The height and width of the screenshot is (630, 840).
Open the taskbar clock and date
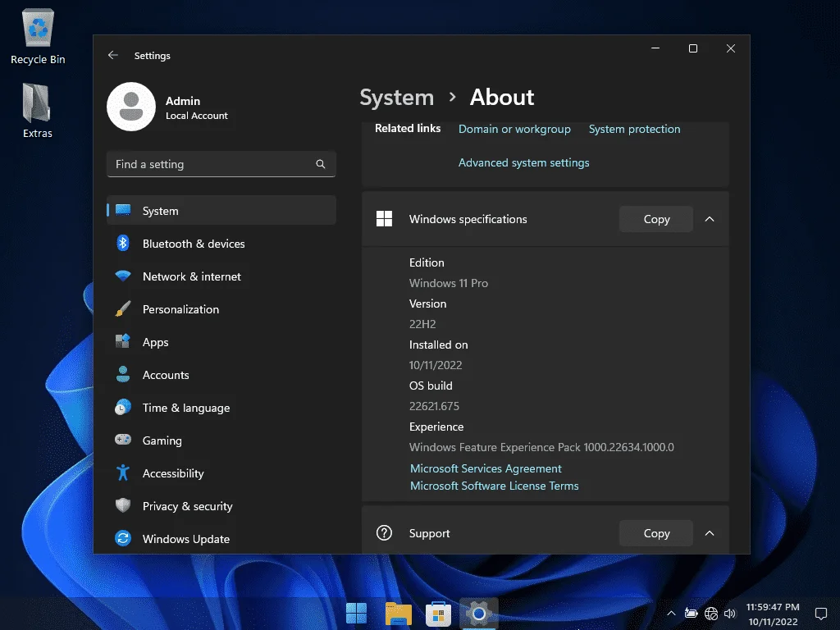773,614
